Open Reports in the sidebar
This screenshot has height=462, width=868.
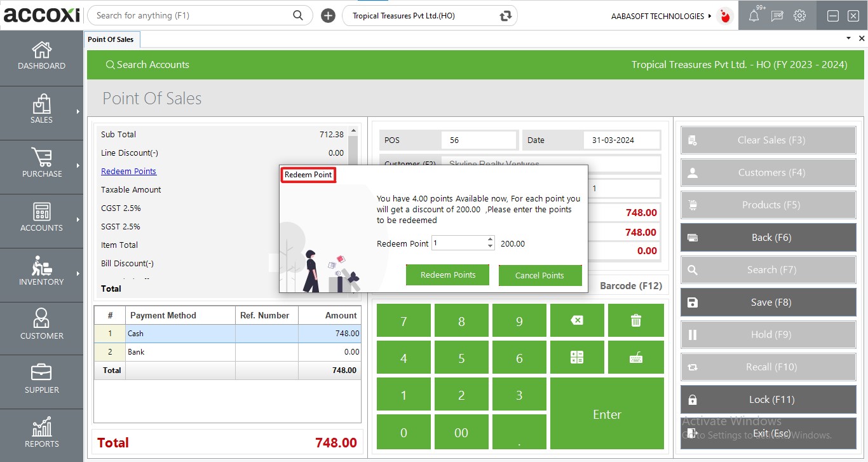[x=41, y=434]
